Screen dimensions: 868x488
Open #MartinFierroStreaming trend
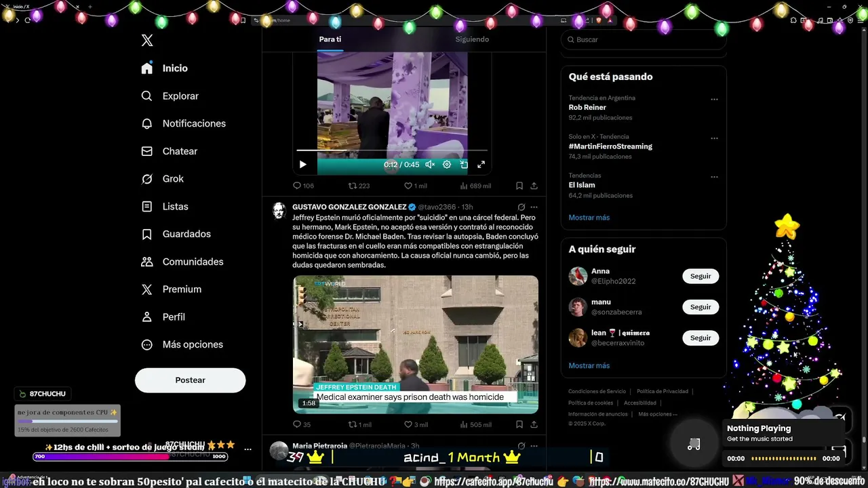tap(610, 146)
